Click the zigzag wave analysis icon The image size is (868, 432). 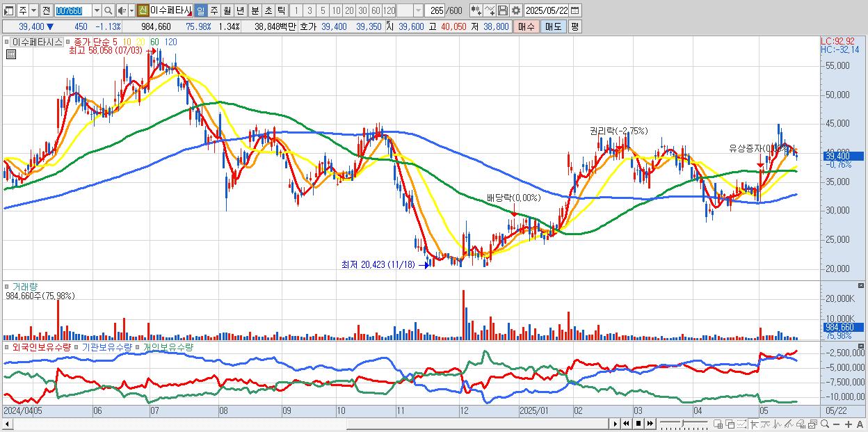click(x=778, y=424)
